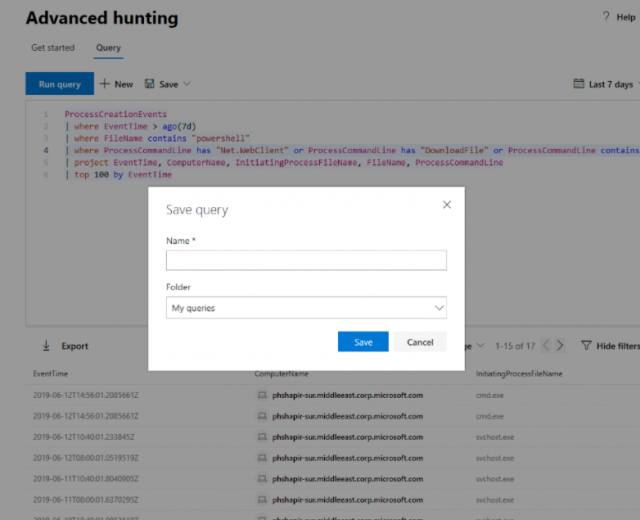Select the Query tab
640x520 pixels.
108,48
